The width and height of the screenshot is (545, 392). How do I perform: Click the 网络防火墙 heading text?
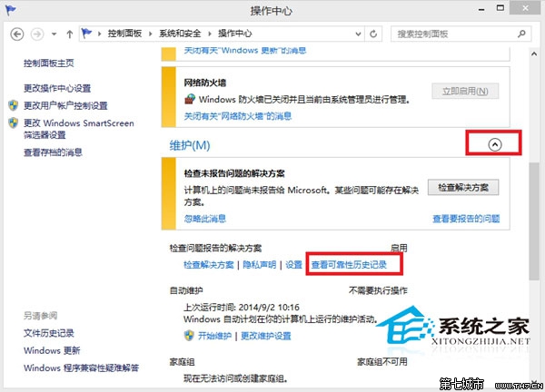[204, 83]
